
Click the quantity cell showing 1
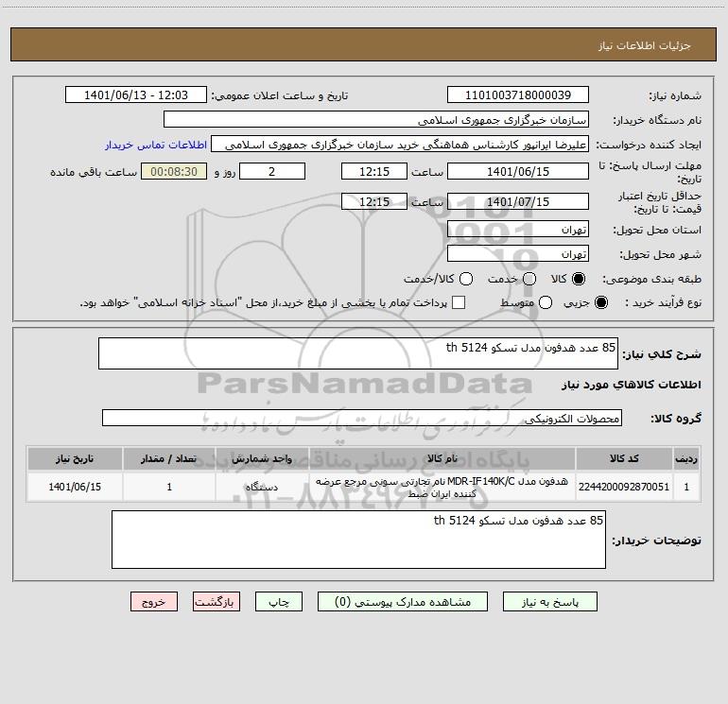click(169, 487)
